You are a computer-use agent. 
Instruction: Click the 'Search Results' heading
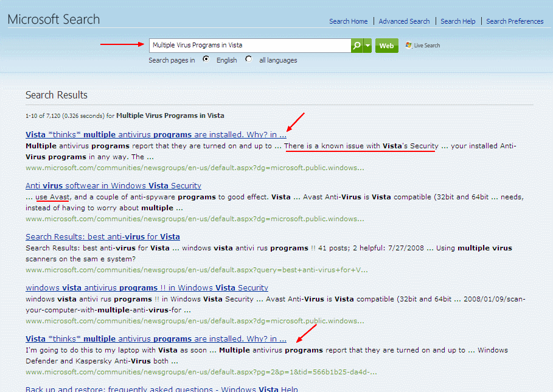pyautogui.click(x=57, y=95)
